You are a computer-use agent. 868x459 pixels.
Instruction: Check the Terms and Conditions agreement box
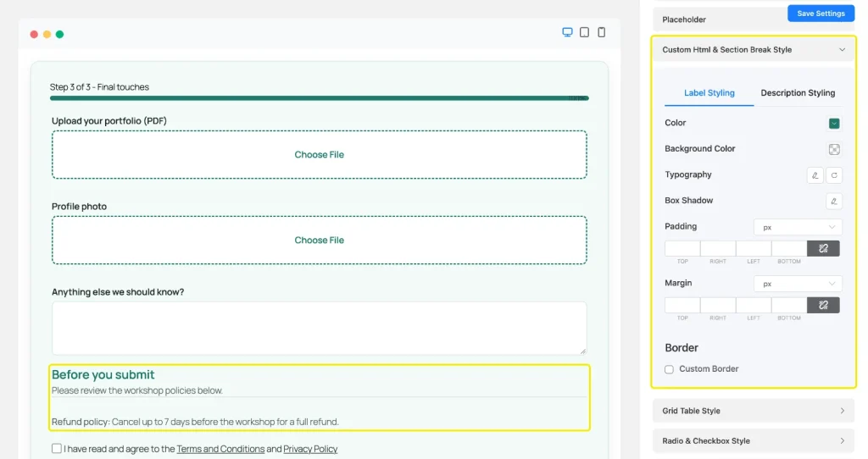(57, 449)
